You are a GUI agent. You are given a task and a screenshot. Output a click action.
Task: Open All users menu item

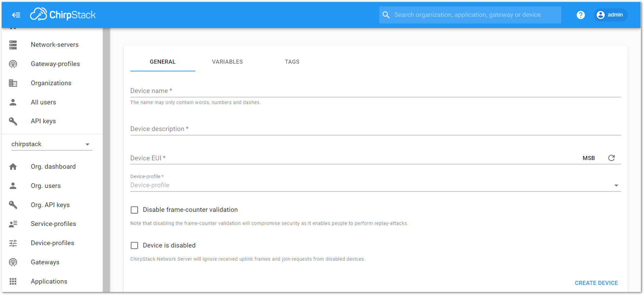pyautogui.click(x=52, y=102)
